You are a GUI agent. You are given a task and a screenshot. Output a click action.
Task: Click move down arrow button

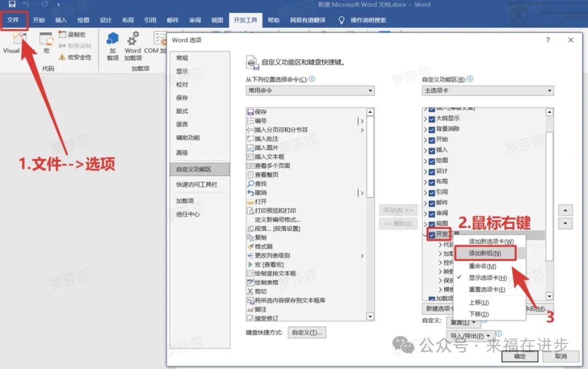click(x=565, y=224)
